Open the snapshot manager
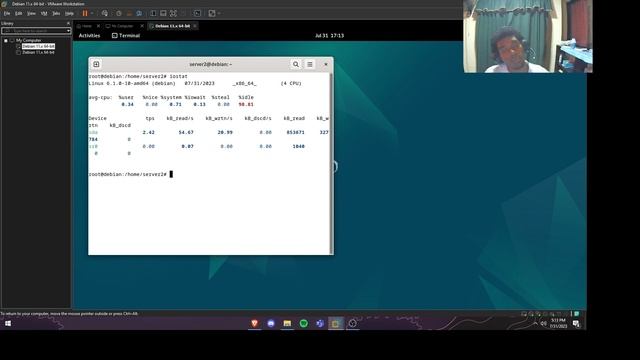 click(139, 13)
